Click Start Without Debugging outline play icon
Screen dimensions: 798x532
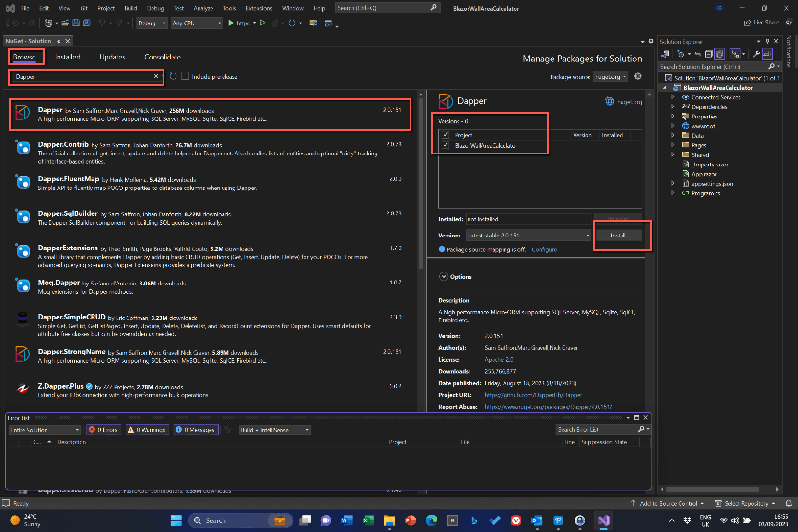[x=263, y=23]
